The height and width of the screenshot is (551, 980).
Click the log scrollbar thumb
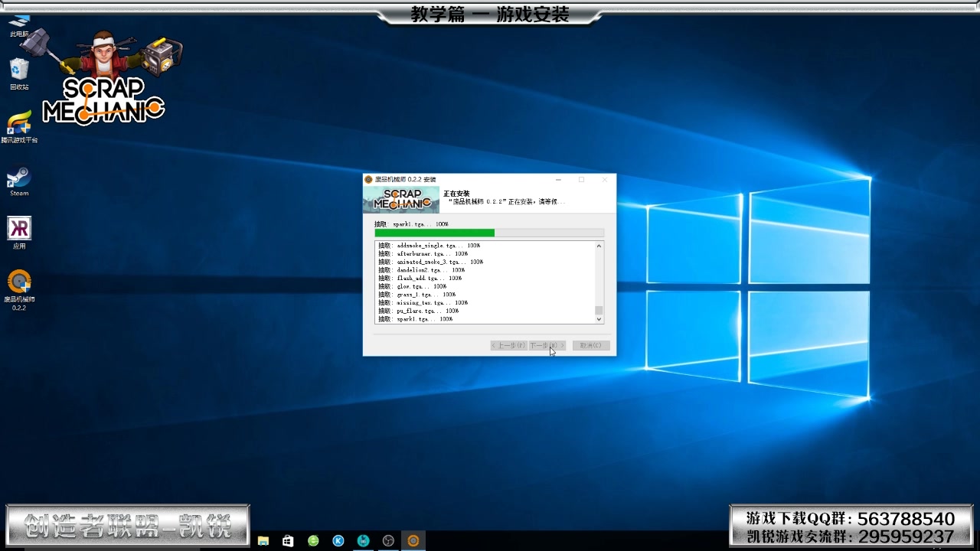(599, 311)
